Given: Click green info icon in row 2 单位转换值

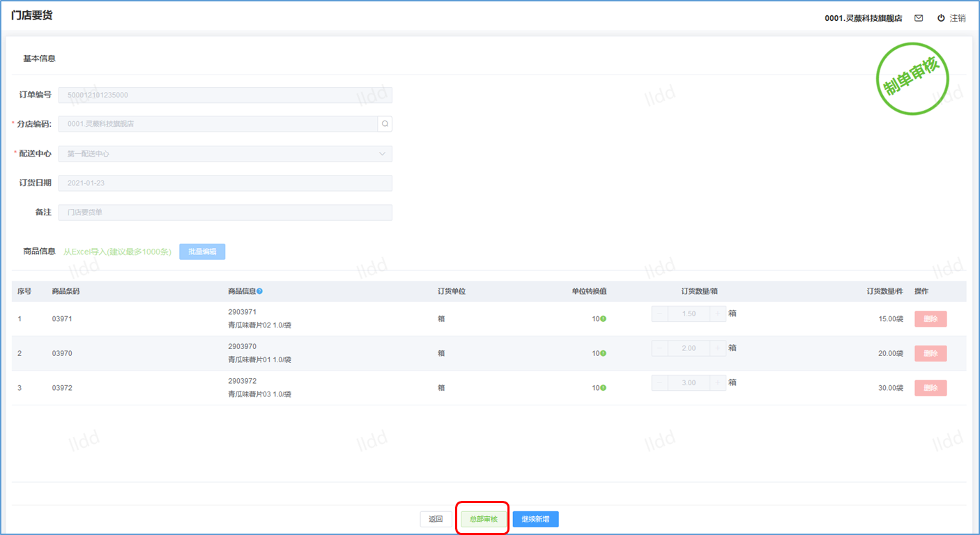Looking at the screenshot, I should point(603,353).
